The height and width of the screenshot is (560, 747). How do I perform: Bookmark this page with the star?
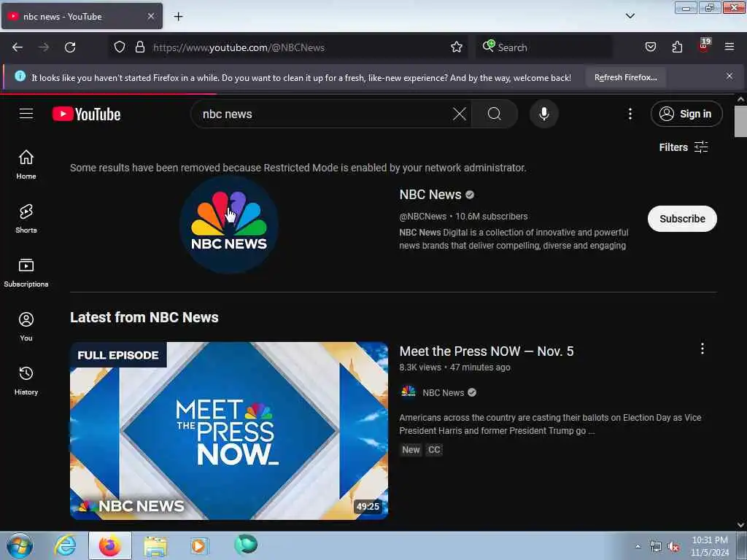(457, 47)
